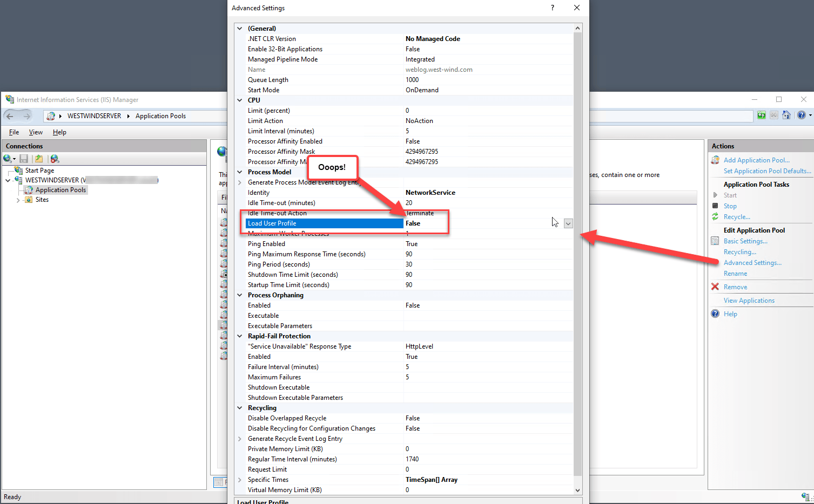The image size is (814, 504).
Task: Click the IIS Manager title bar icon
Action: coord(10,99)
